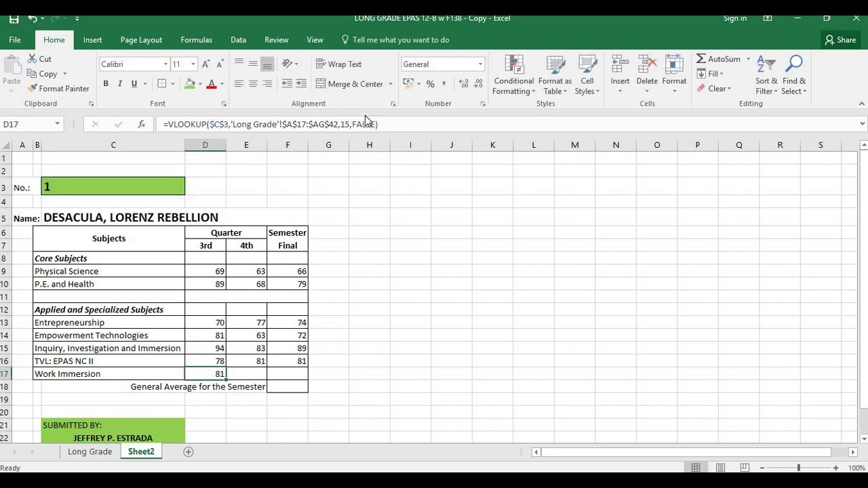Click the Cut scissors icon
The image size is (868, 488).
pos(32,59)
